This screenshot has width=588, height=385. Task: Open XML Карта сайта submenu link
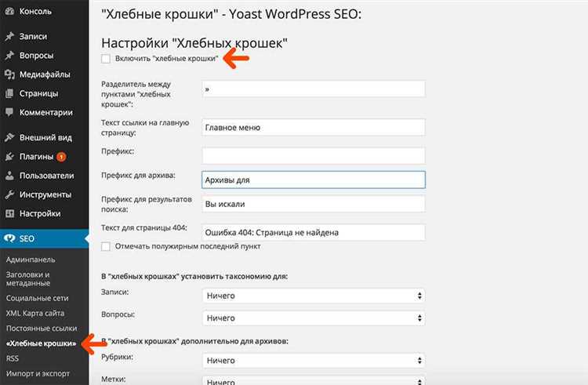coord(35,313)
